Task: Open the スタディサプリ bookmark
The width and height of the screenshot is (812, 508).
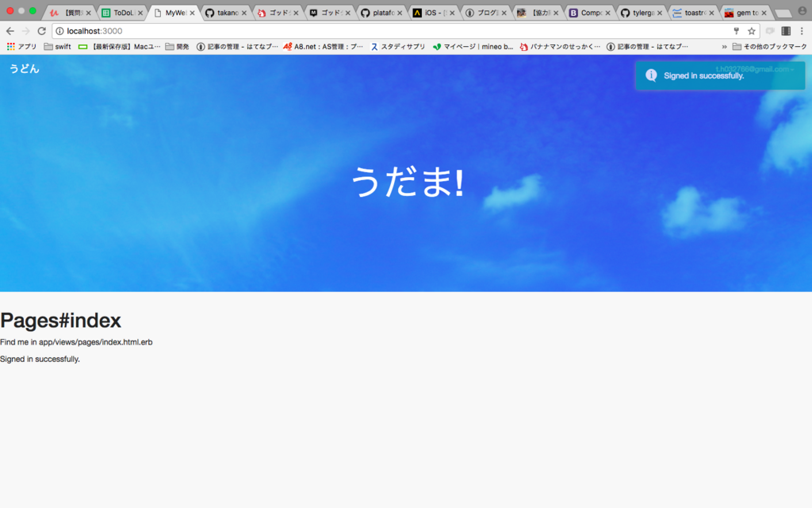Action: point(398,47)
